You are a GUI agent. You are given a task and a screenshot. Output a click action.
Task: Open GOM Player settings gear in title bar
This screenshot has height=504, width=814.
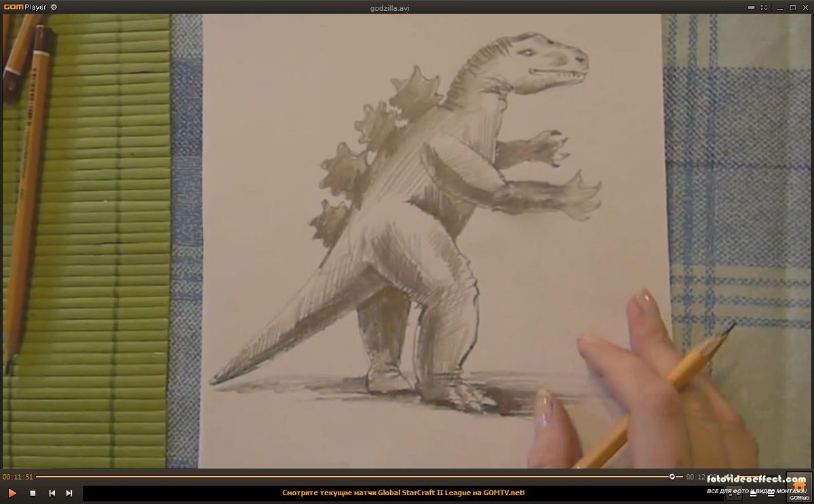(x=54, y=7)
